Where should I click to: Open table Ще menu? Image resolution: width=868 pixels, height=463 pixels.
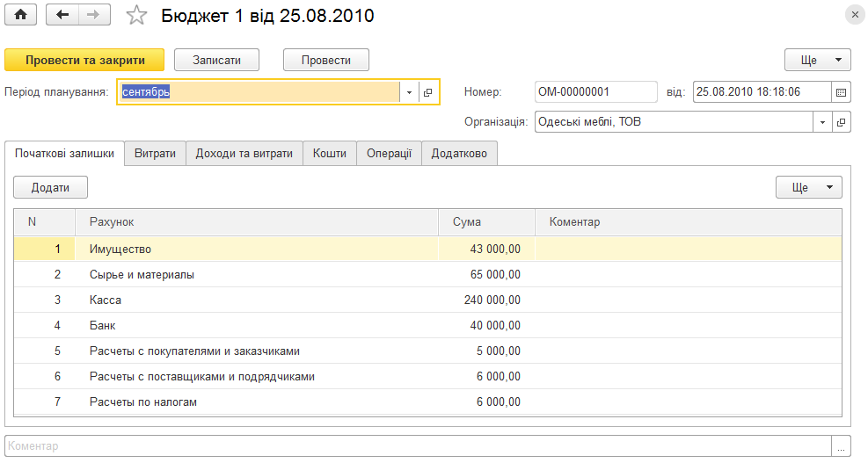[x=809, y=187]
